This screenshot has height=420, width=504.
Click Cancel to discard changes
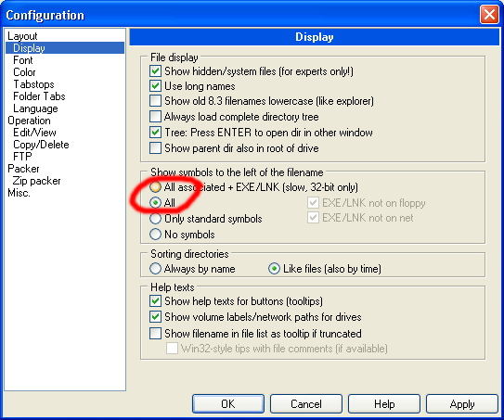306,403
